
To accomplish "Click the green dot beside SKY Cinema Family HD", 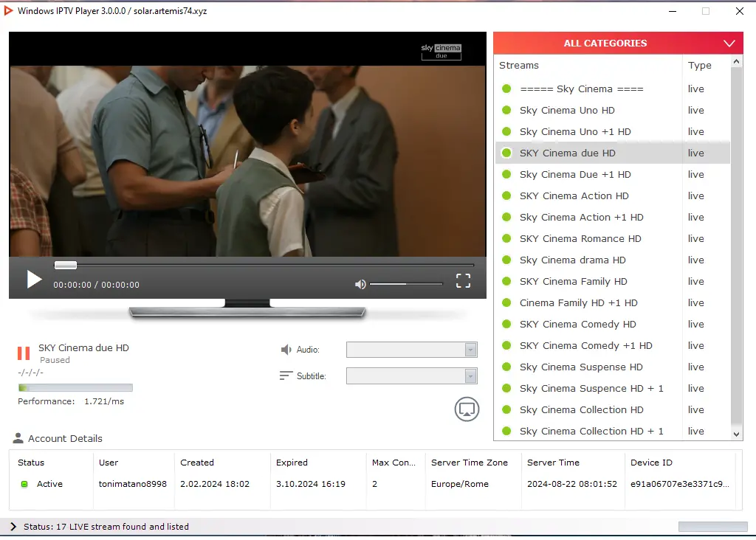I will tap(506, 281).
